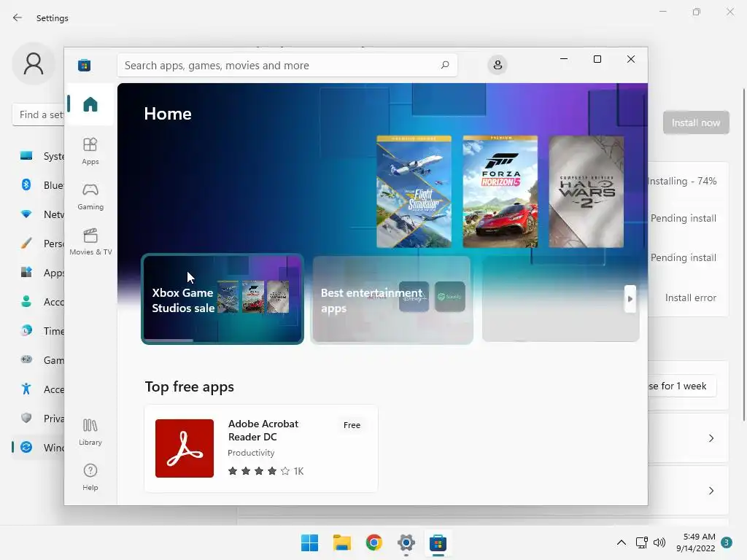The width and height of the screenshot is (747, 560).
Task: Switch to Microsoft Store from the taskbar
Action: click(x=438, y=542)
